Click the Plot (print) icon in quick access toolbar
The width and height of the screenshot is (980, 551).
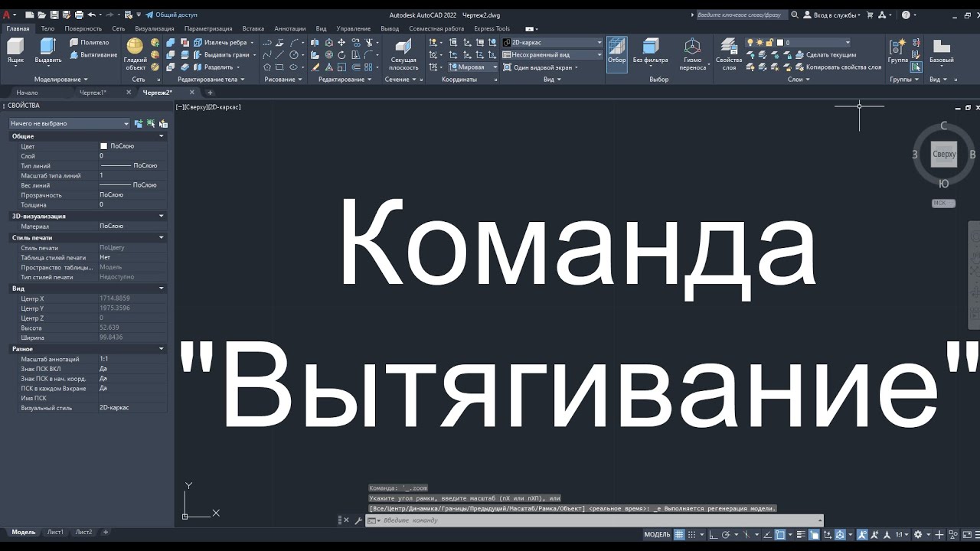pos(79,15)
